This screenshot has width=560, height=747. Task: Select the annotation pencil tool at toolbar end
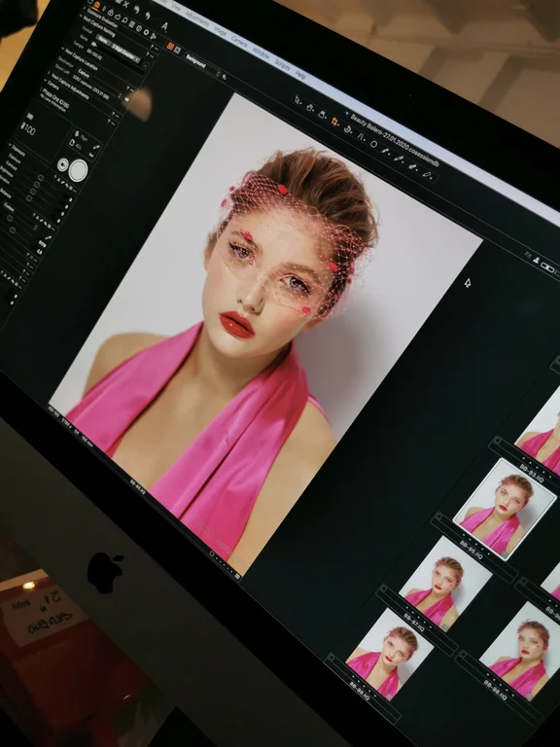pyautogui.click(x=427, y=174)
